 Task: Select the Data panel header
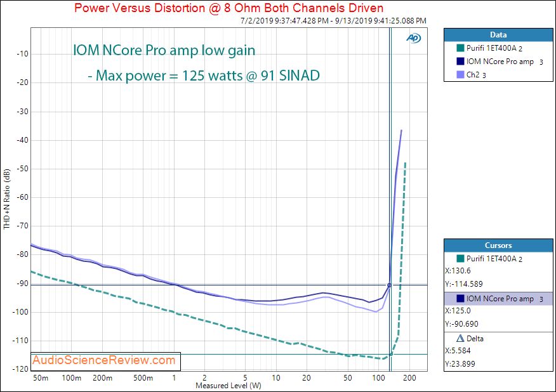click(498, 35)
